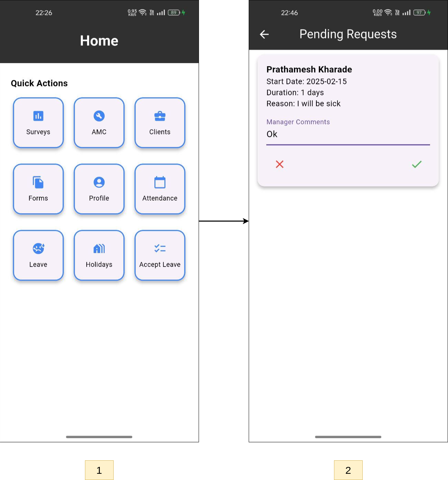Open the Attendance calendar tile

coord(160,189)
